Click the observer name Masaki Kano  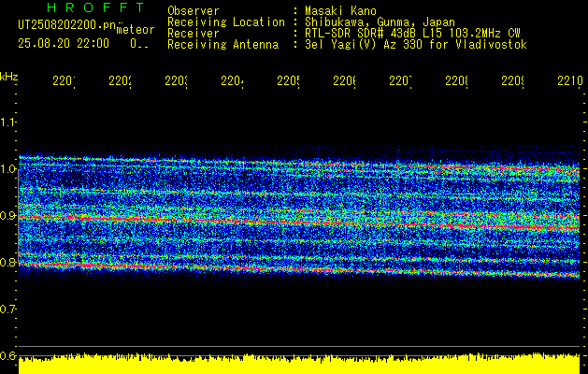(340, 11)
